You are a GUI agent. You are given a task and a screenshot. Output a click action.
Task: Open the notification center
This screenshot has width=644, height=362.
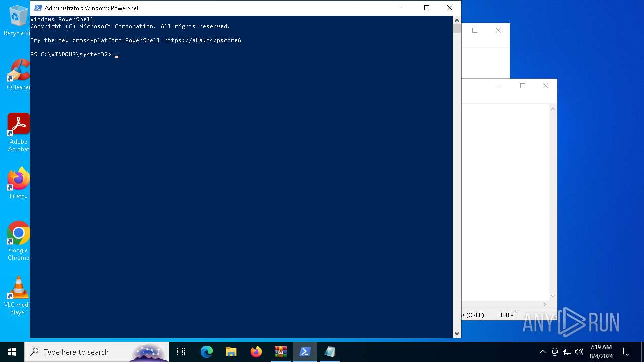(627, 352)
